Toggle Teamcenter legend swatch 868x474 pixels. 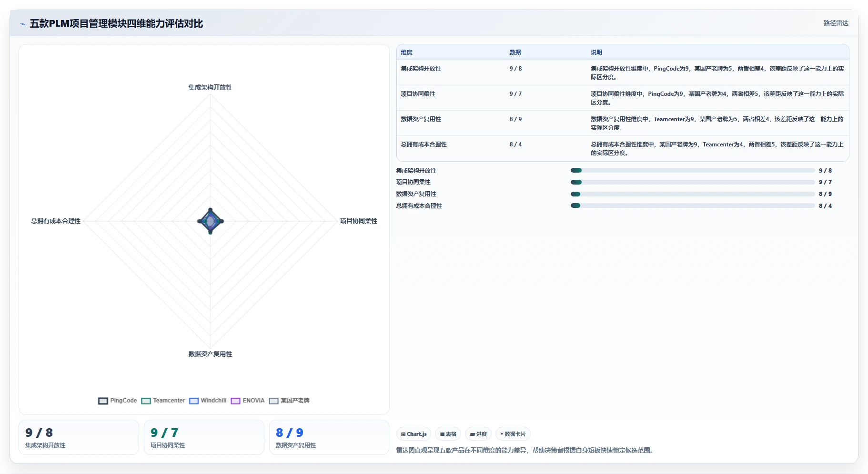click(146, 401)
